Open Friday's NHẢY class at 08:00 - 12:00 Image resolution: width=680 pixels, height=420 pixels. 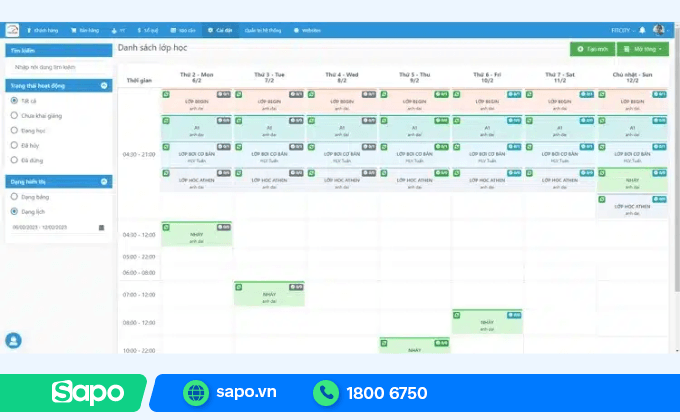point(487,322)
